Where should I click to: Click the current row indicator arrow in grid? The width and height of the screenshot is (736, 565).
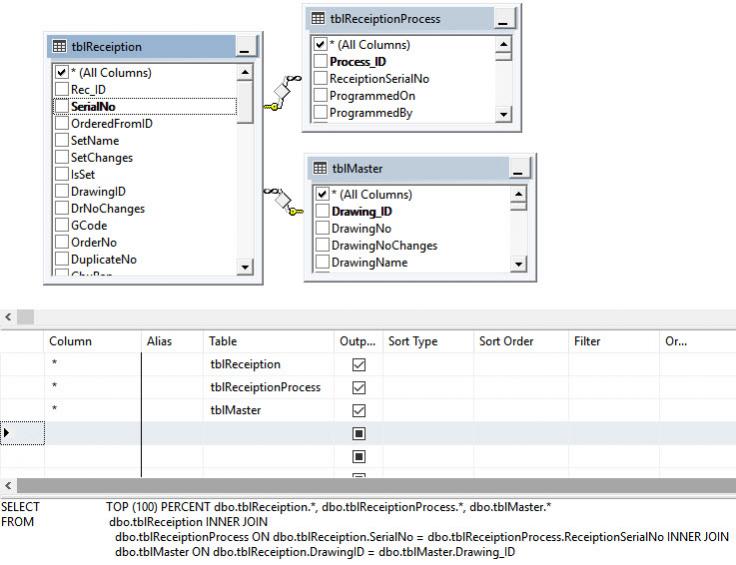[6, 432]
